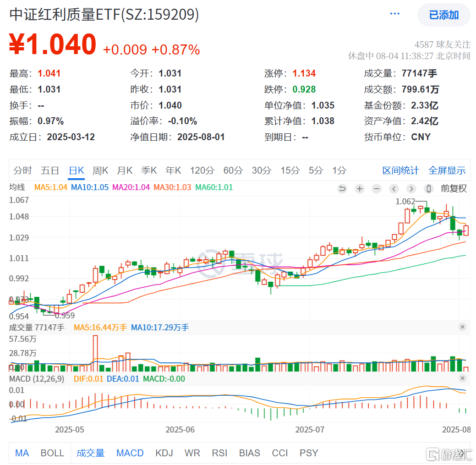Click the 4587 球友关注 followers text

[442, 44]
